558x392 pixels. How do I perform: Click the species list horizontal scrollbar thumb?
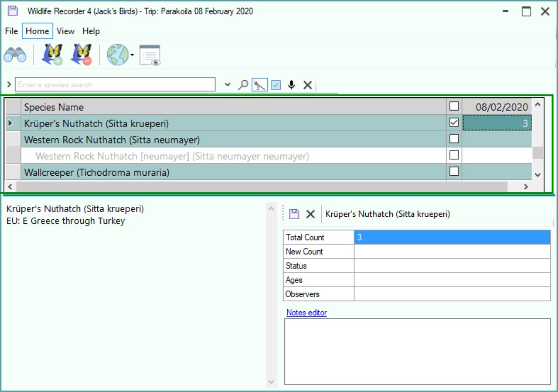point(262,187)
